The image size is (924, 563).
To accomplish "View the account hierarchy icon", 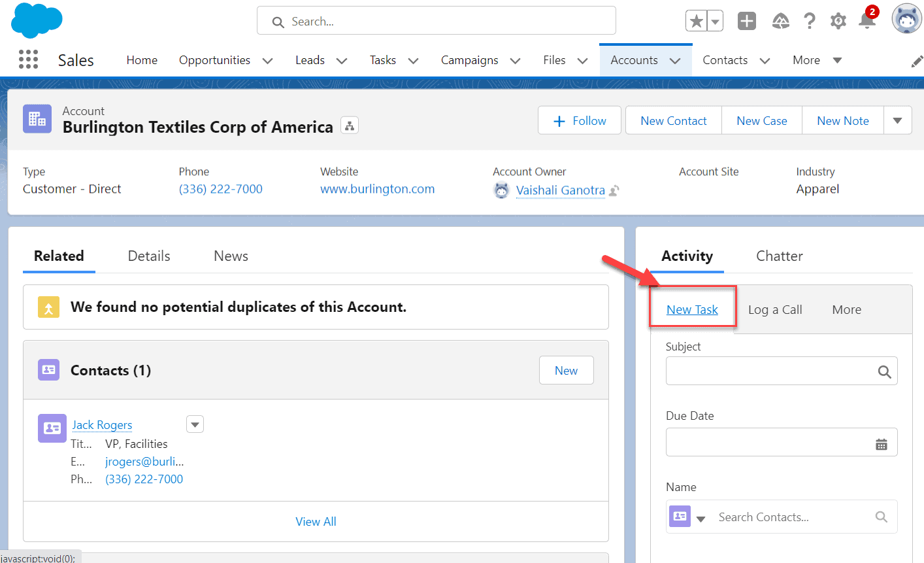I will pos(350,125).
